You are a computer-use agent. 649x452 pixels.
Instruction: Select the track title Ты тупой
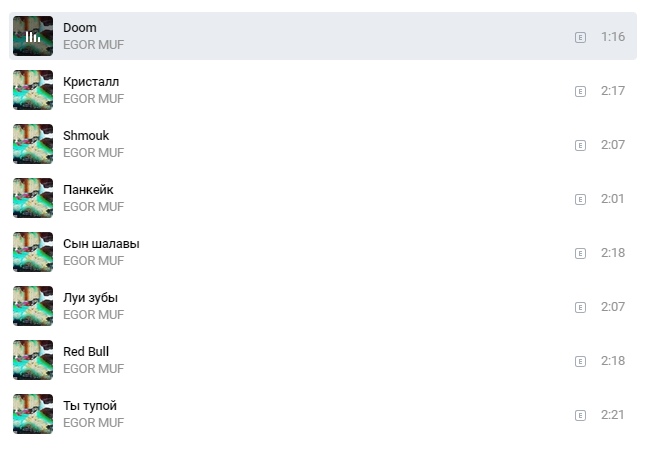click(x=90, y=406)
